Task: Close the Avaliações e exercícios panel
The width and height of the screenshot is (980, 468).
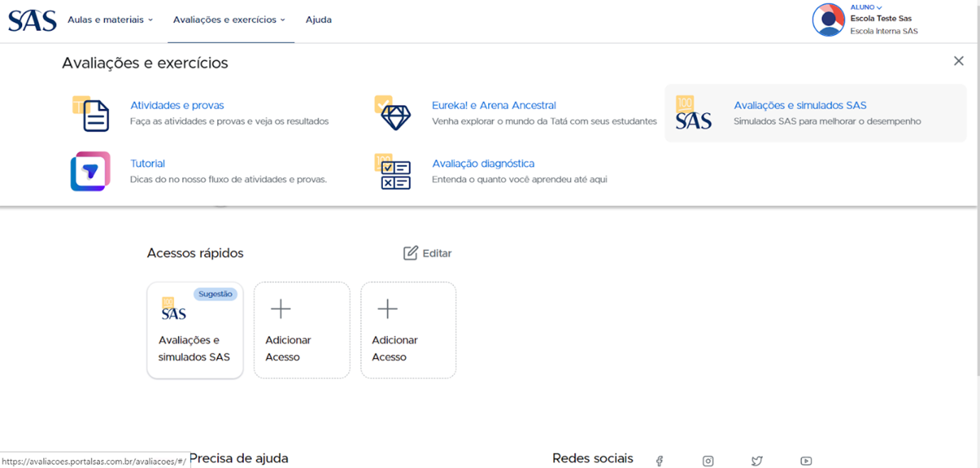Action: [x=959, y=61]
